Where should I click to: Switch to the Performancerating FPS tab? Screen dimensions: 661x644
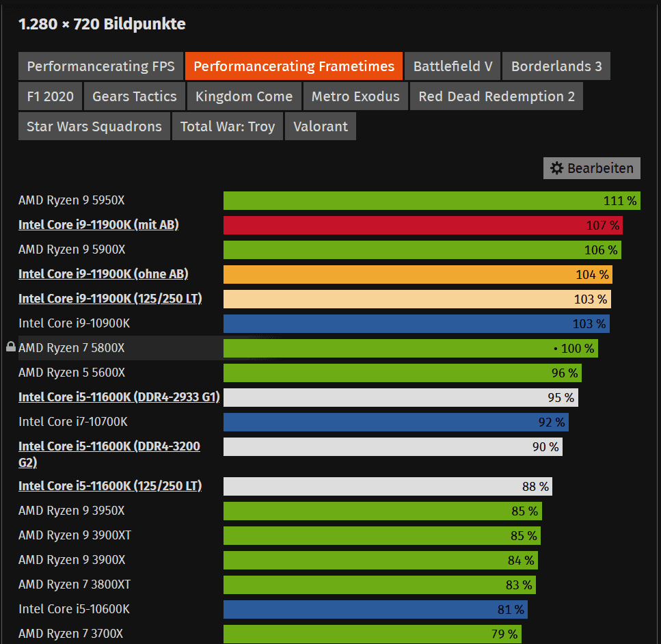point(100,66)
